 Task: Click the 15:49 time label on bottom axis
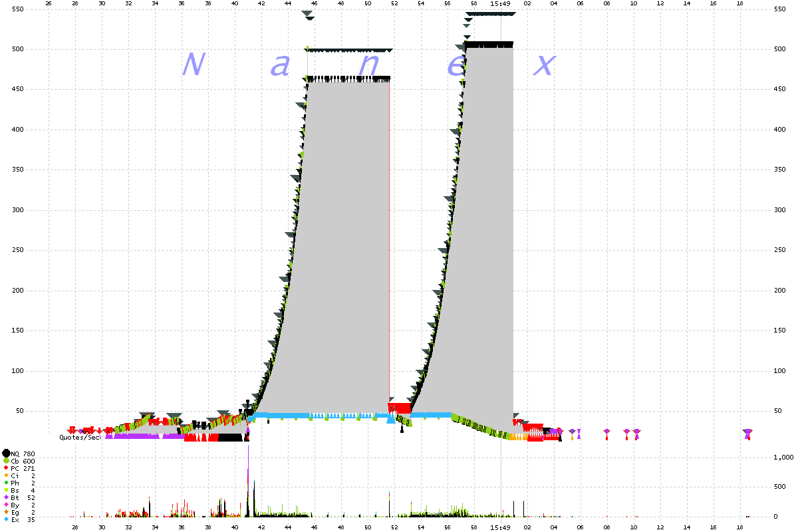(x=500, y=527)
